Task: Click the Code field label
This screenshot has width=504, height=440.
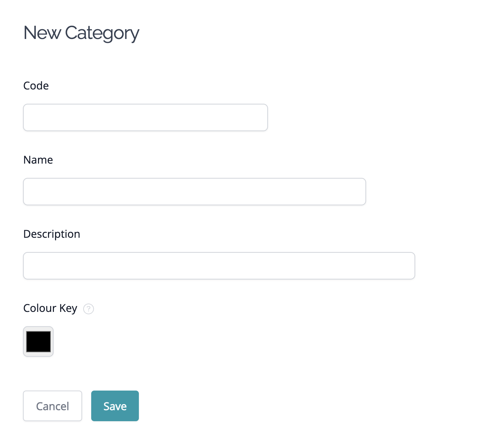Action: point(36,86)
